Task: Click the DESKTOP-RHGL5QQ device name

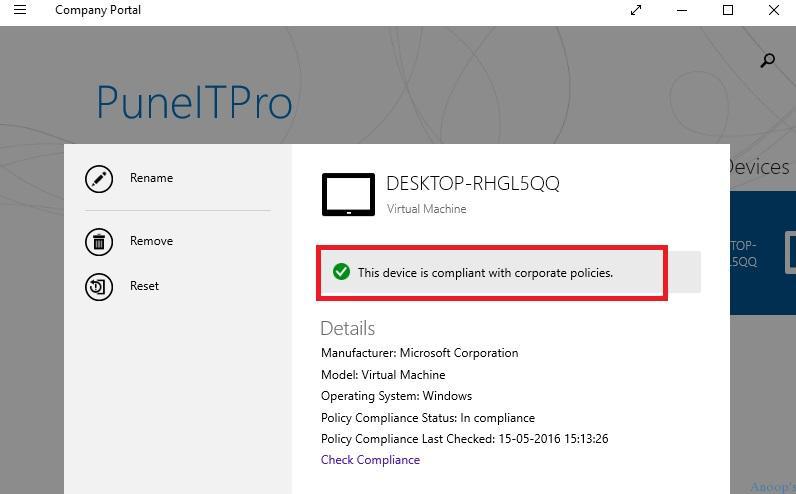Action: click(x=473, y=183)
